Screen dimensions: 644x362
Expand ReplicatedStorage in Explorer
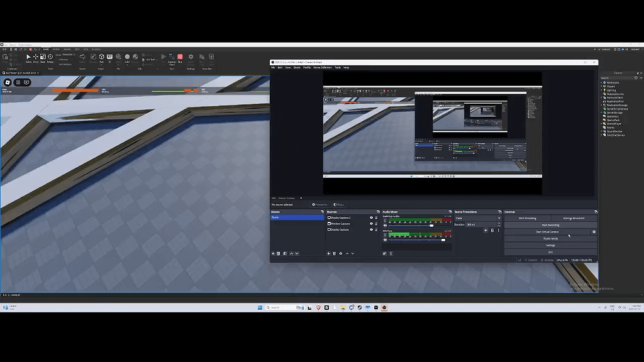pyautogui.click(x=601, y=105)
